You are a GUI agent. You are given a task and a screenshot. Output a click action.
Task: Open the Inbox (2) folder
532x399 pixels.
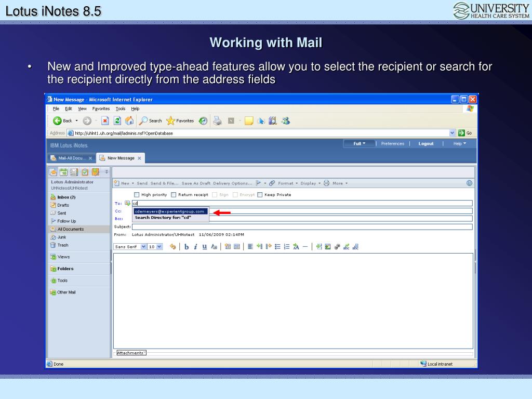click(66, 197)
